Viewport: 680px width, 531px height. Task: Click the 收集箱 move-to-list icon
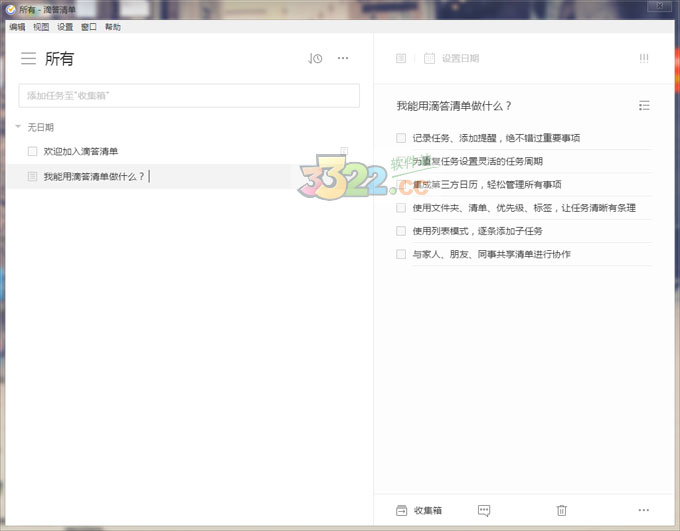(x=402, y=511)
